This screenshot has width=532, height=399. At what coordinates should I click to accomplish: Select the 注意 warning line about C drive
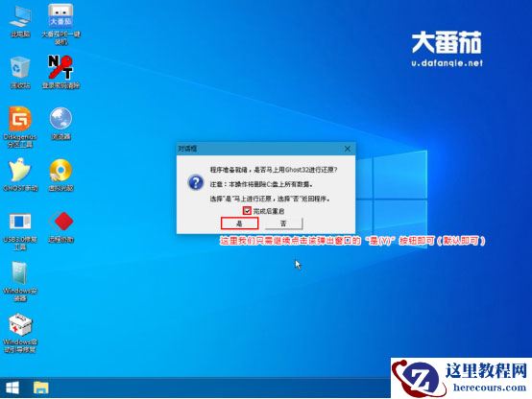[x=261, y=184]
